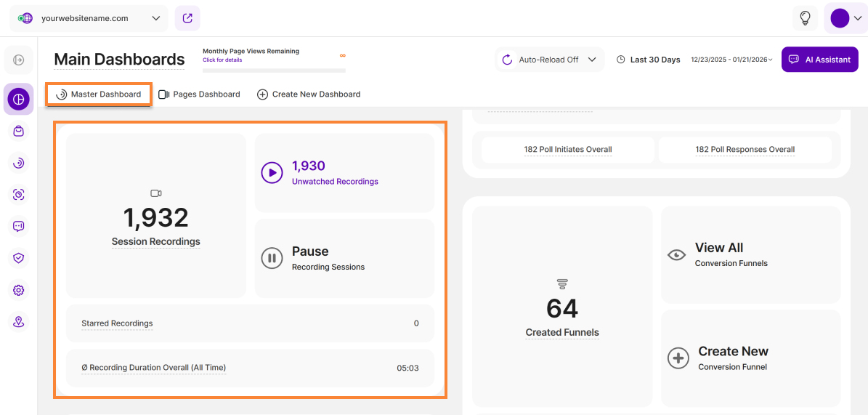Play unwatched recordings
The width and height of the screenshot is (868, 415).
tap(272, 172)
